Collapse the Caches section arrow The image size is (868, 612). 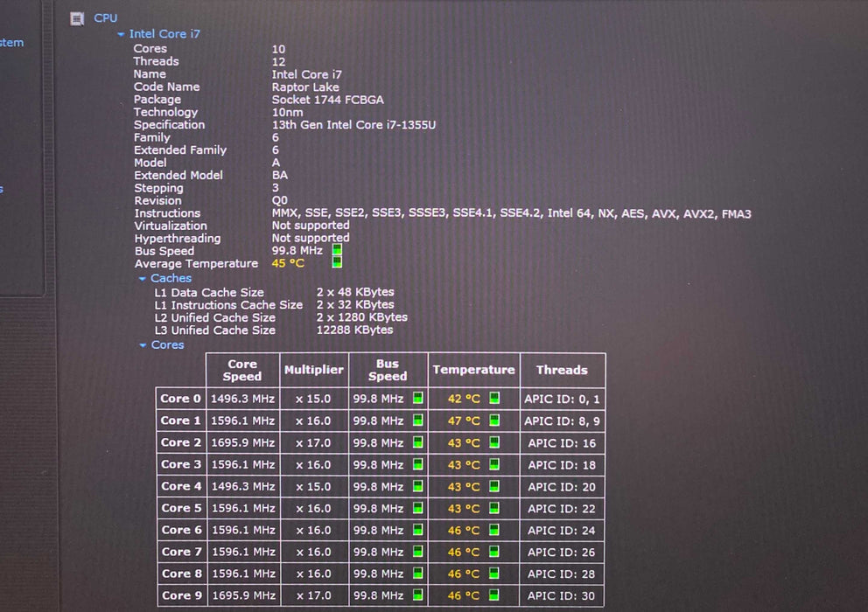143,279
